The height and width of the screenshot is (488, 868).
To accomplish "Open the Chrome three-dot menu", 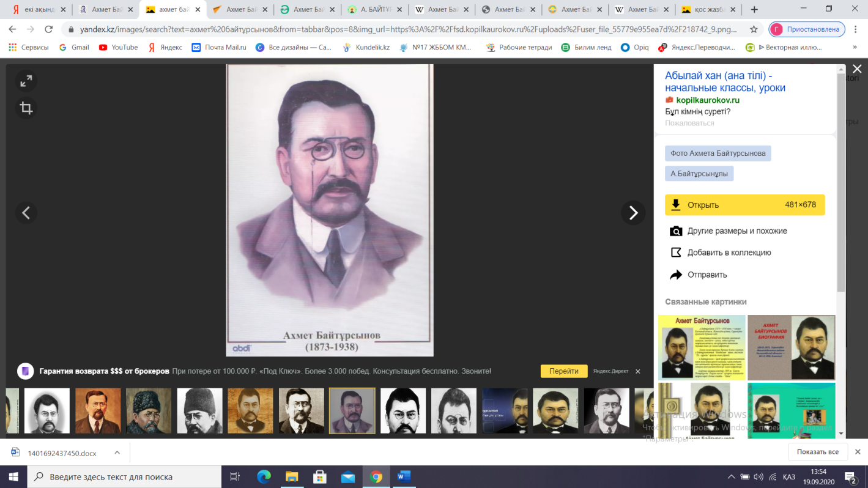I will coord(856,29).
